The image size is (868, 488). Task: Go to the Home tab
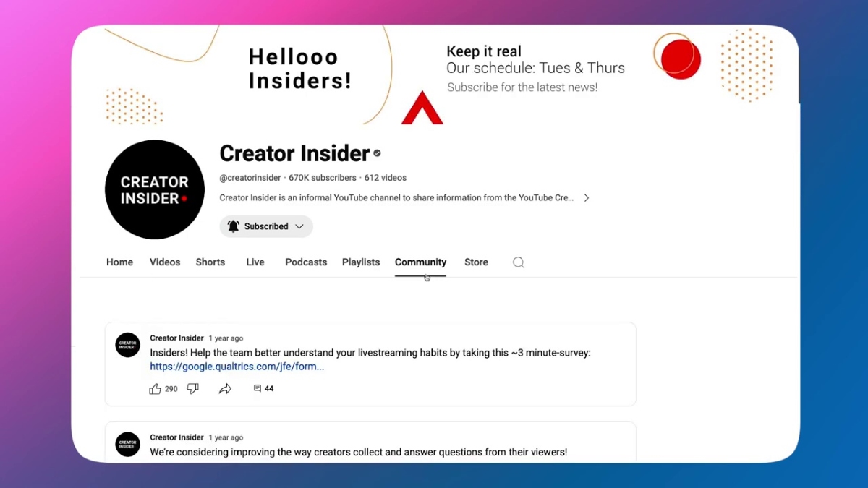[x=119, y=262]
